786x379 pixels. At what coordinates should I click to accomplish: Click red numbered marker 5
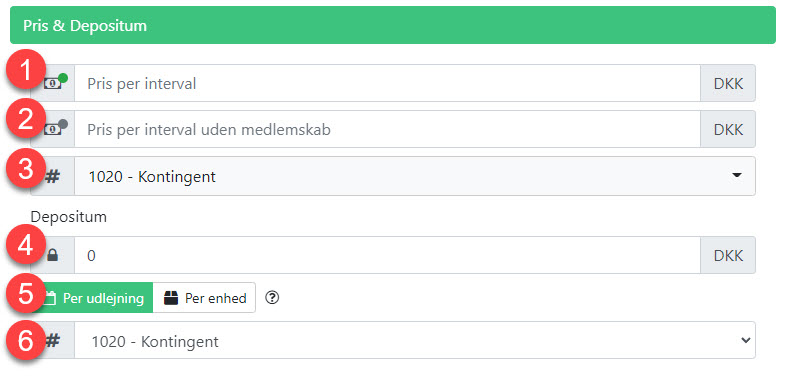[x=26, y=294]
